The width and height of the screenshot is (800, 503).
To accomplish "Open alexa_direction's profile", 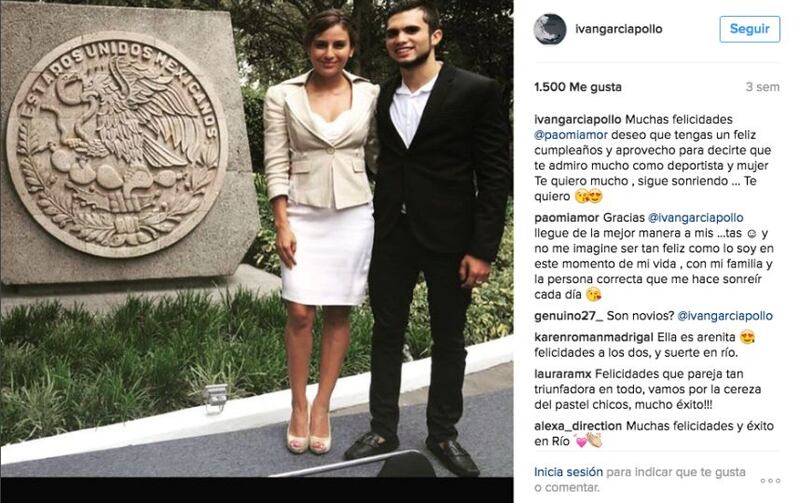I will pyautogui.click(x=578, y=426).
